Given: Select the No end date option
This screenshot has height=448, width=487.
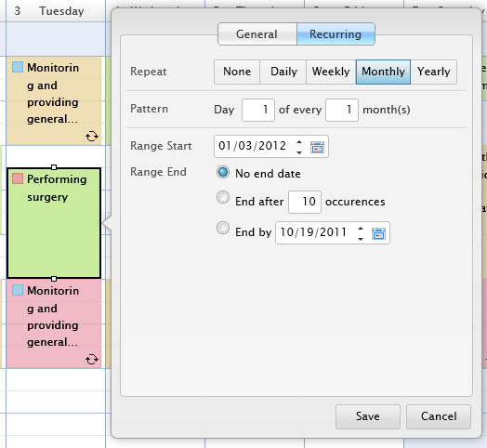Looking at the screenshot, I should tap(223, 172).
